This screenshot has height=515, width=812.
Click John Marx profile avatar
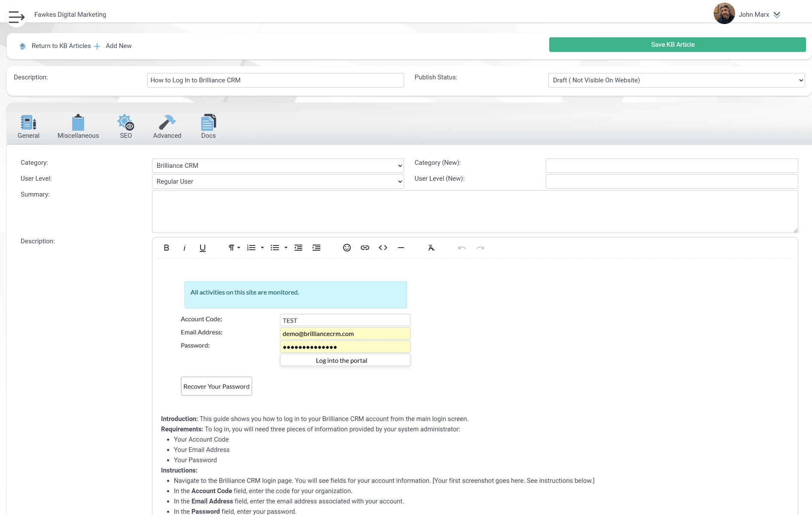point(724,14)
